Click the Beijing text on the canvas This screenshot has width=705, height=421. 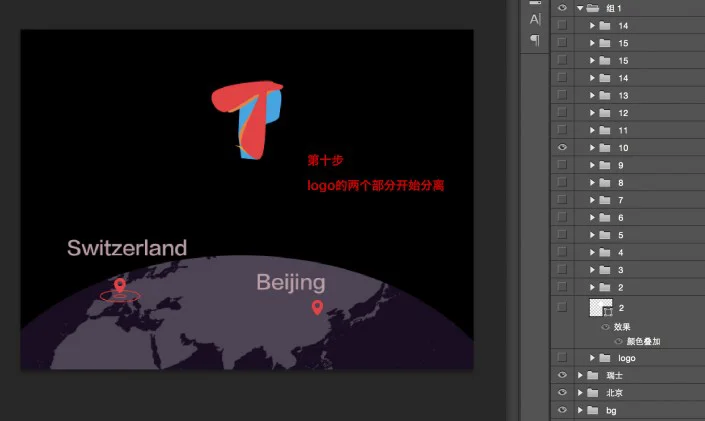(291, 283)
